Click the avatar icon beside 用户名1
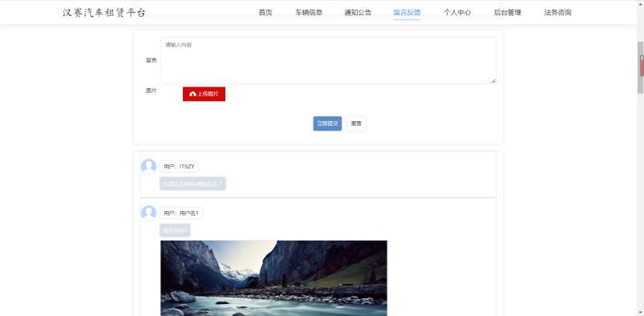Image resolution: width=644 pixels, height=316 pixels. coord(148,213)
